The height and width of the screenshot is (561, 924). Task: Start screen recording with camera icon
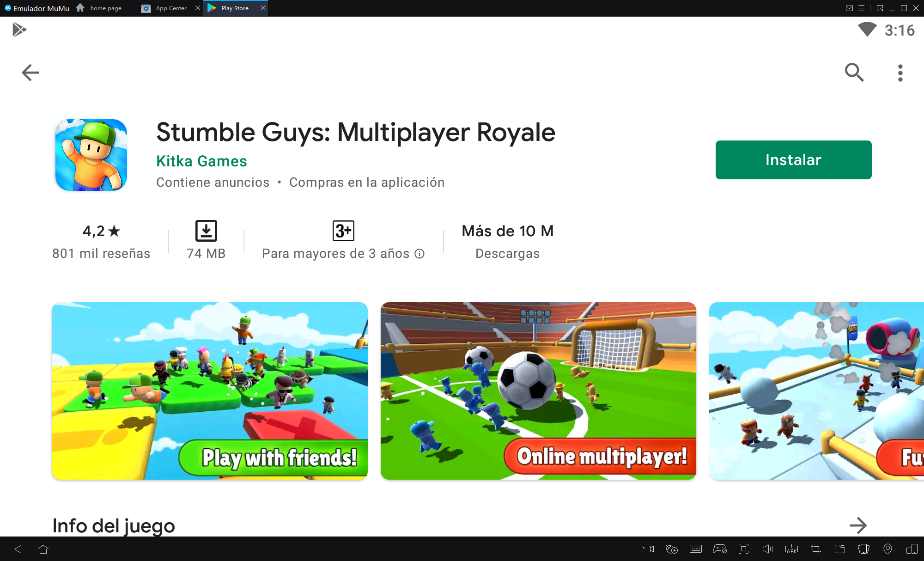click(648, 549)
